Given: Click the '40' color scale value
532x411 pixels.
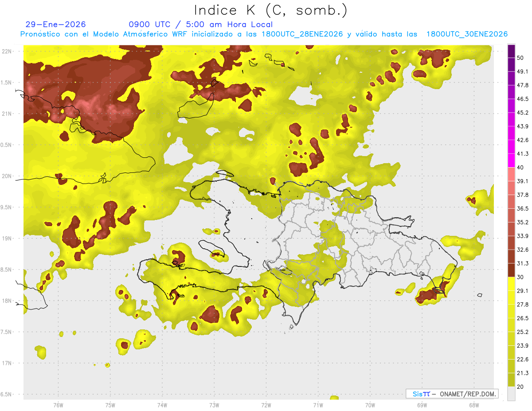Looking at the screenshot, I should (520, 168).
